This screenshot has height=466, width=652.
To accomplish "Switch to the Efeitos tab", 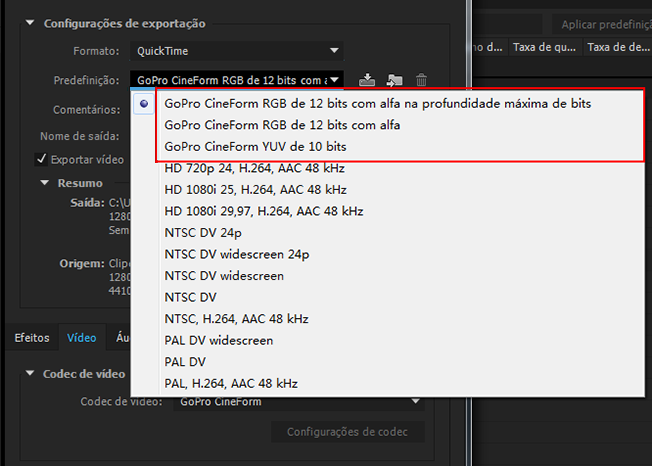I will click(x=32, y=338).
